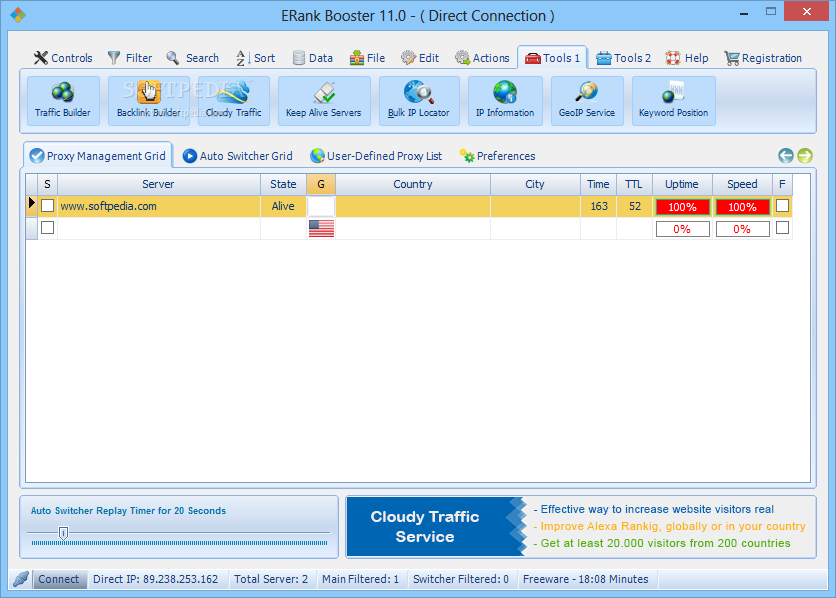The image size is (836, 598).
Task: Sort by the Country column header
Action: [x=413, y=184]
